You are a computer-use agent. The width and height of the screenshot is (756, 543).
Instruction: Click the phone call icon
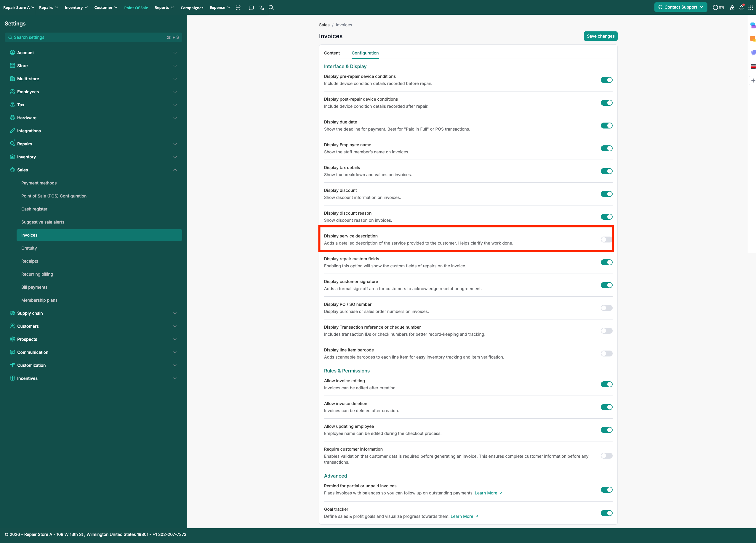point(262,7)
